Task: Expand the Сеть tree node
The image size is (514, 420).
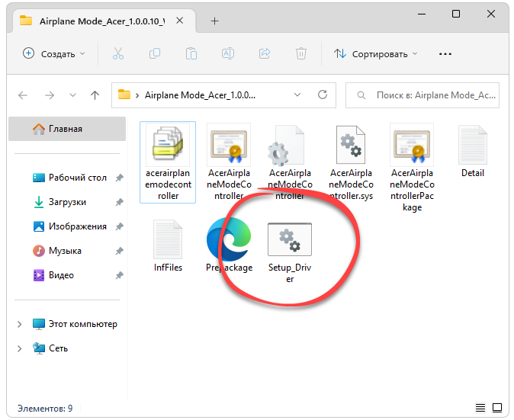Action: (20, 348)
